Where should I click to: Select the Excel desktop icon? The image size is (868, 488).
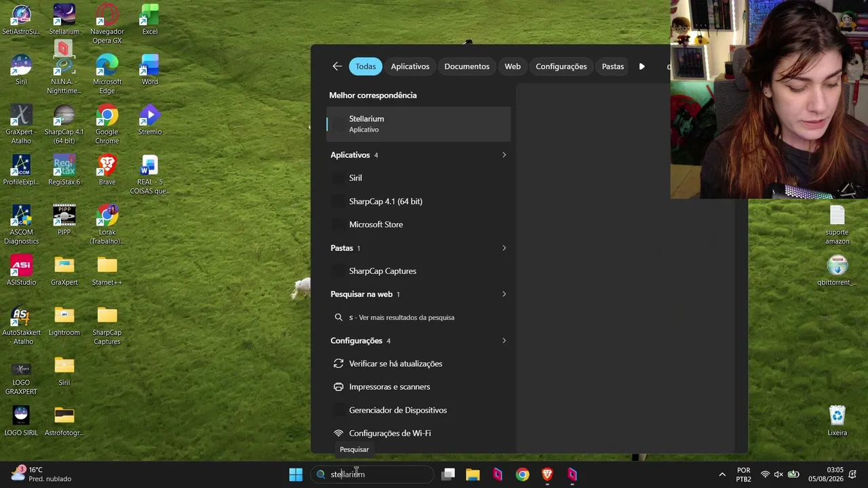150,20
